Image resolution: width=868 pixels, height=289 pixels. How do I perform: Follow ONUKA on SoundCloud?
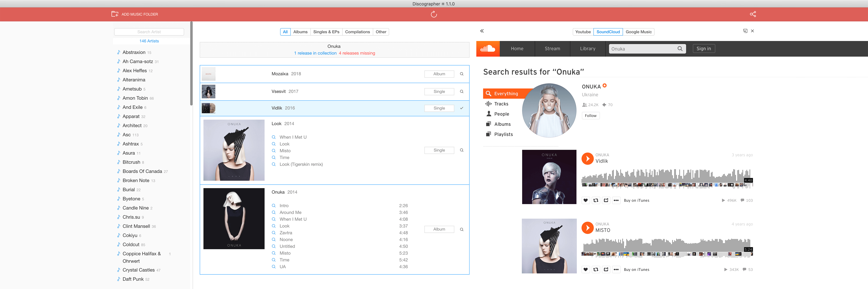590,116
